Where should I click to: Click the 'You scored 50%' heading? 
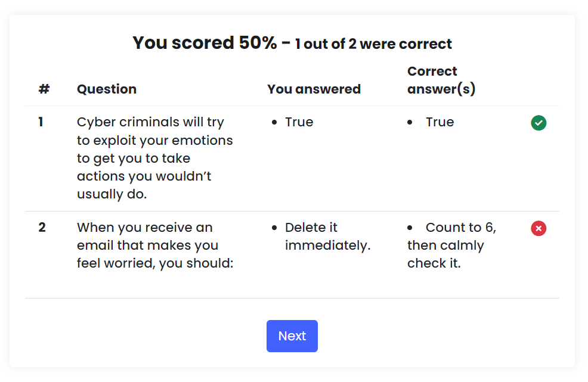point(205,43)
